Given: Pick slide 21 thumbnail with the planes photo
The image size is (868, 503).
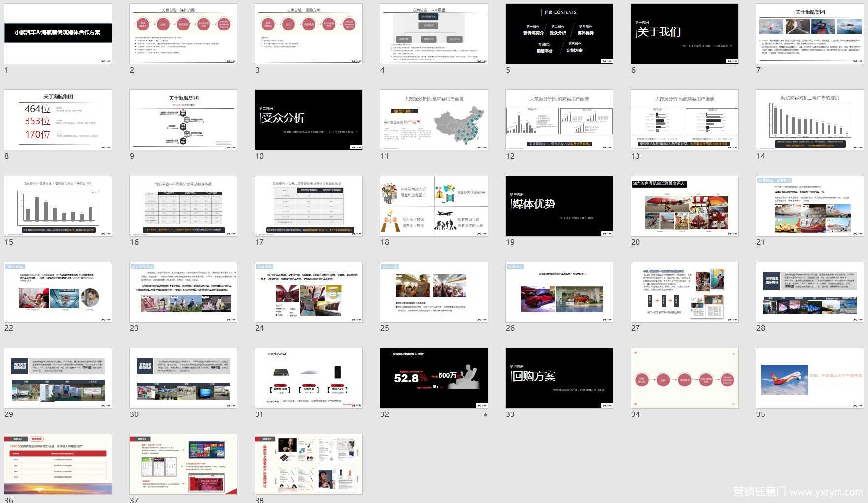Looking at the screenshot, I should pos(810,206).
